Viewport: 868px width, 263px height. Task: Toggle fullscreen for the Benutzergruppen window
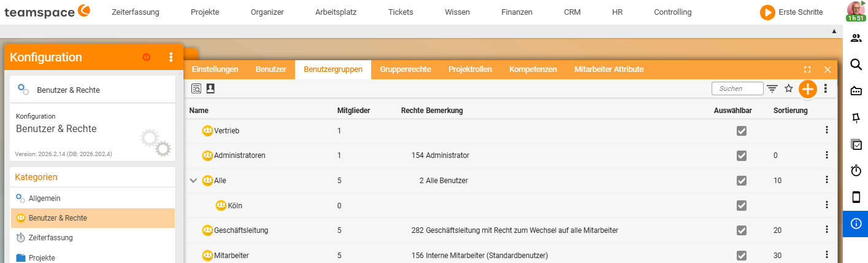point(807,69)
